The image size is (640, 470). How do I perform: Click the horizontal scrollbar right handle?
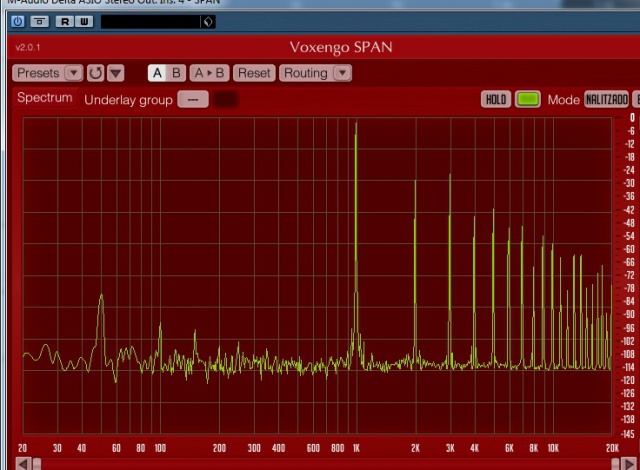point(616,464)
